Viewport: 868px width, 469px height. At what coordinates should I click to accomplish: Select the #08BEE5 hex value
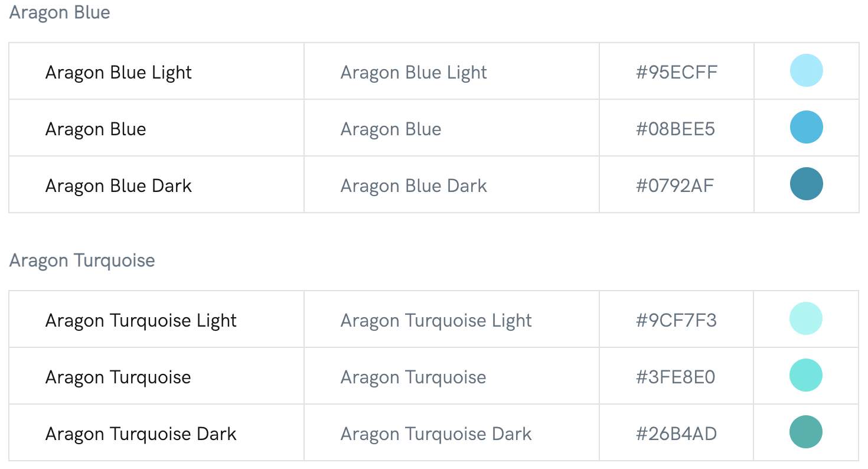[675, 129]
